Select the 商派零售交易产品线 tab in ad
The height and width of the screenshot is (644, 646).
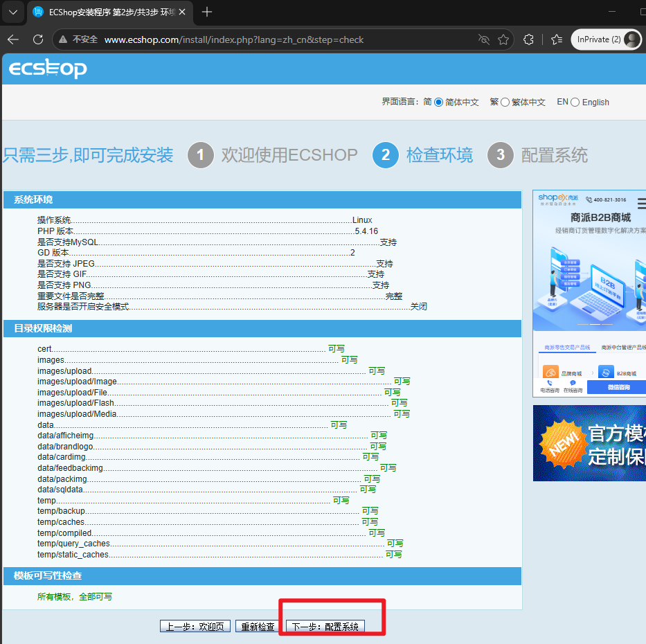point(567,348)
